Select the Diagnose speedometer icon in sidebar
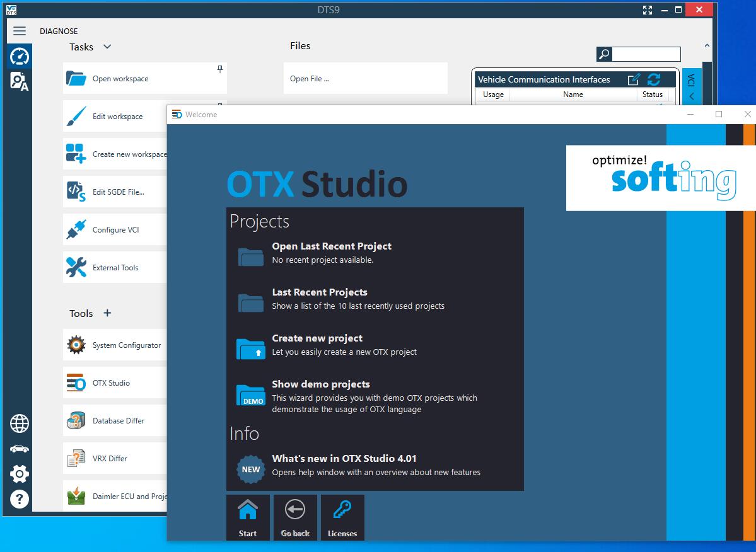This screenshot has width=756, height=552. [20, 56]
